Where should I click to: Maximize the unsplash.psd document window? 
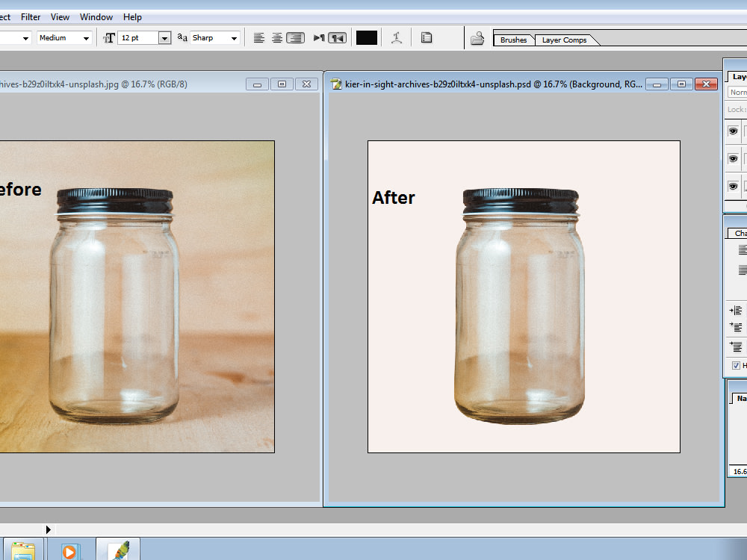click(x=682, y=84)
